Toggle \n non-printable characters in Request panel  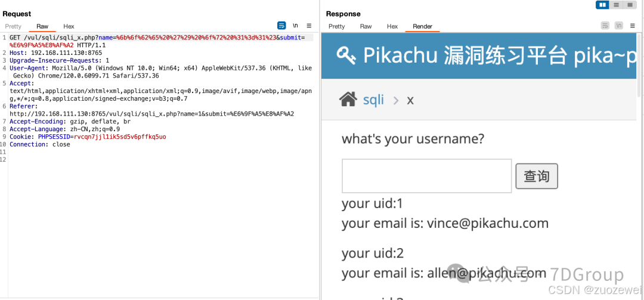(295, 26)
